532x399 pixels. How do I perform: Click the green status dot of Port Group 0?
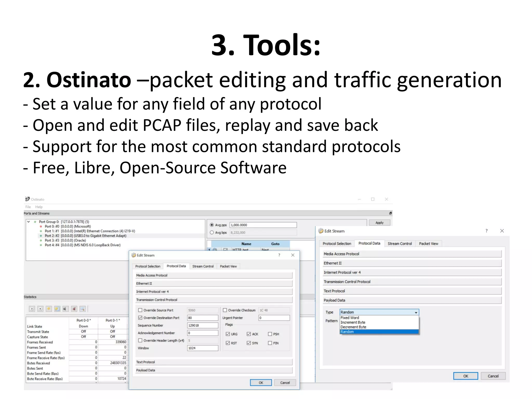coord(35,222)
